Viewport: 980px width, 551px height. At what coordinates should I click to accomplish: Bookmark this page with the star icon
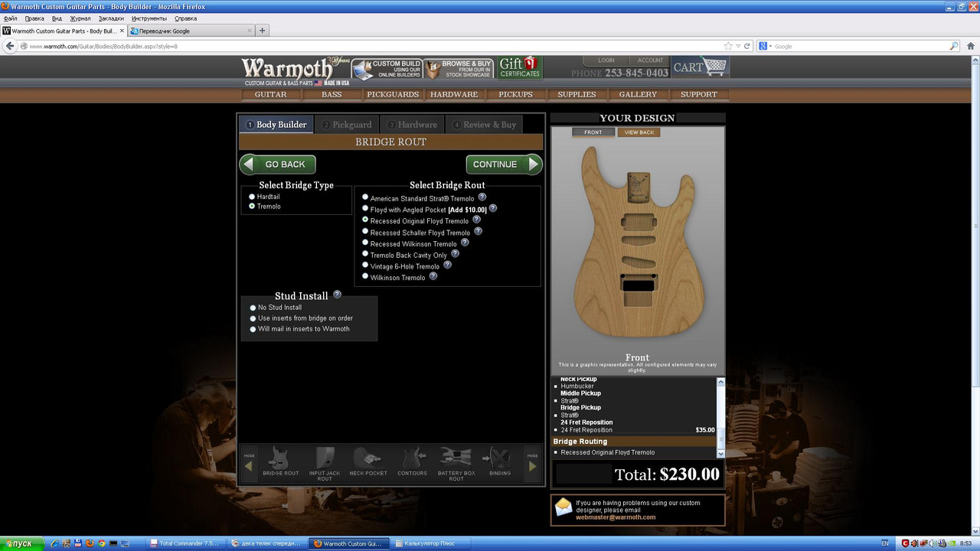tap(727, 46)
